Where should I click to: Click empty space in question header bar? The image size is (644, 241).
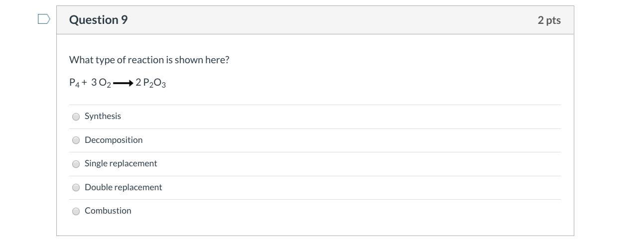(x=324, y=20)
